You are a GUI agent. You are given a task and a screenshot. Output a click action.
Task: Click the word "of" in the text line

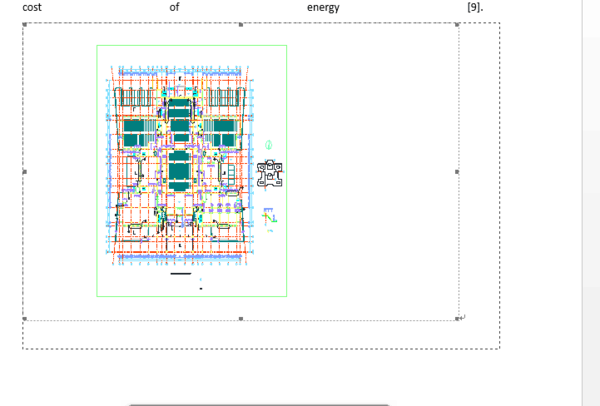tap(174, 7)
